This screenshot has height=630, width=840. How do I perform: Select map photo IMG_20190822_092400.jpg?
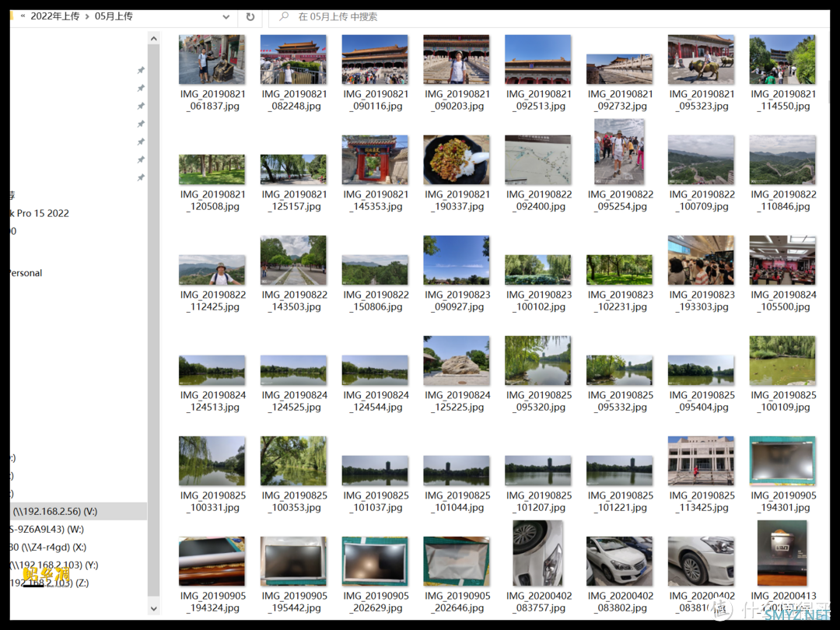point(538,159)
